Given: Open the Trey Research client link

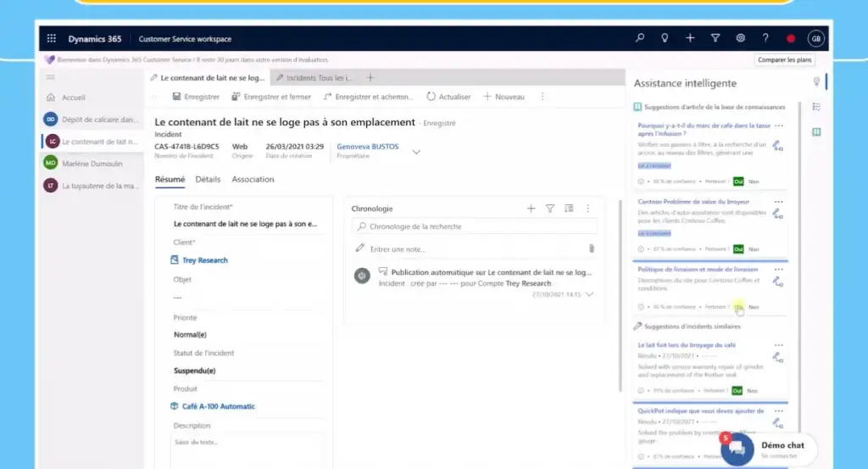Looking at the screenshot, I should (x=205, y=260).
